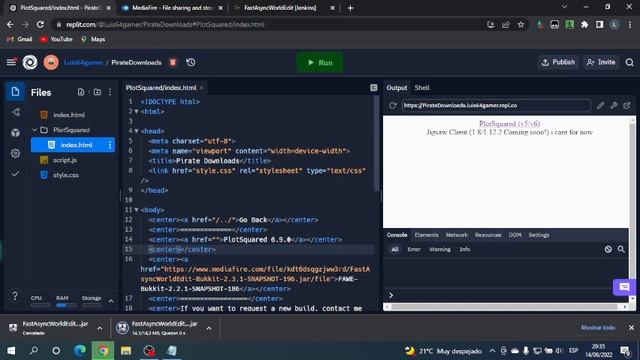
Task: Filter console by Warning
Action: coord(440,249)
